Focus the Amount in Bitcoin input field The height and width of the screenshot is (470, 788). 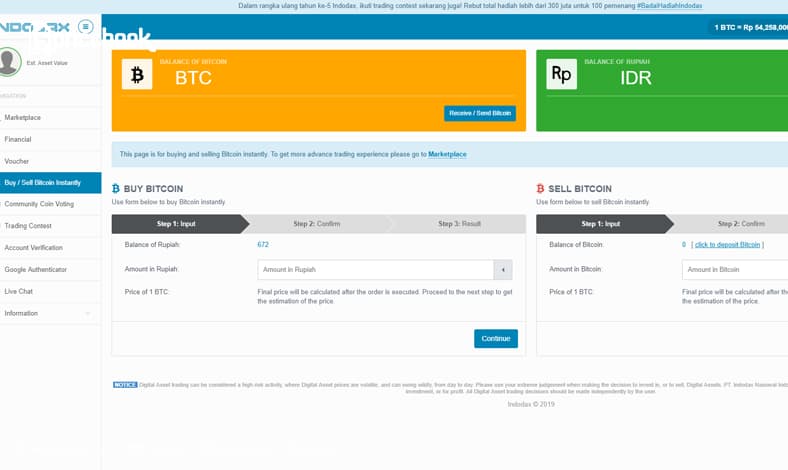tap(735, 270)
